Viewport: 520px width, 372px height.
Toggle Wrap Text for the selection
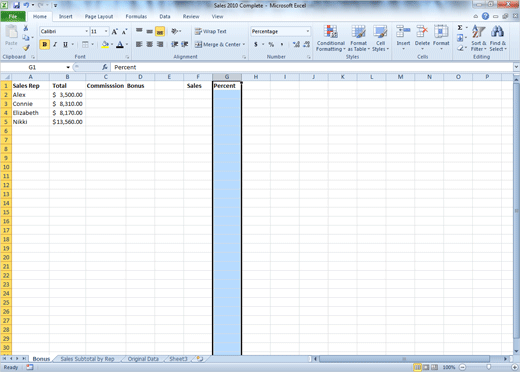point(211,31)
